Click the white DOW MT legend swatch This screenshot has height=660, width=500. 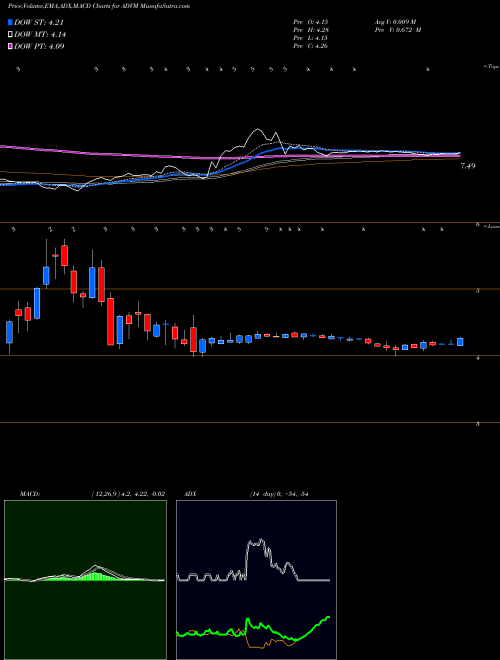click(10, 35)
